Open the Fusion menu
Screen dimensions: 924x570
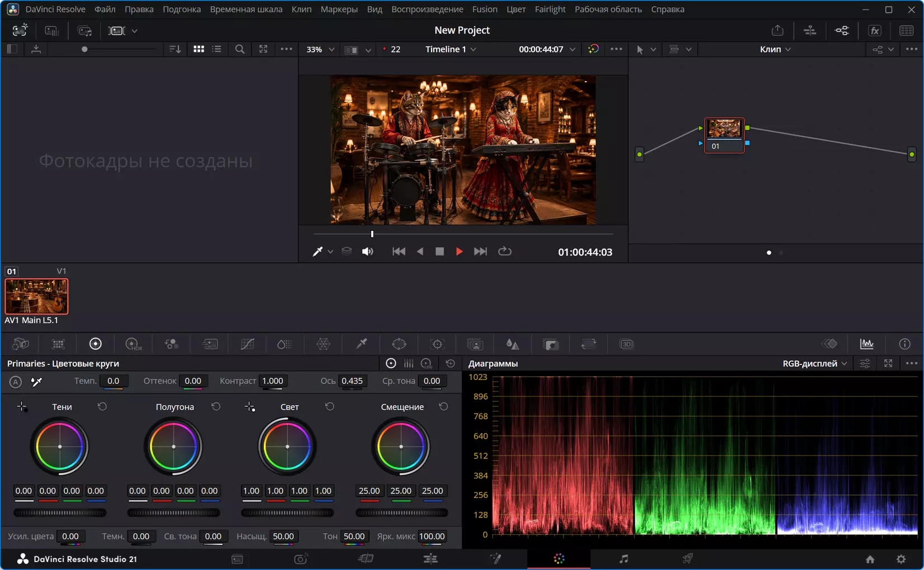[485, 9]
